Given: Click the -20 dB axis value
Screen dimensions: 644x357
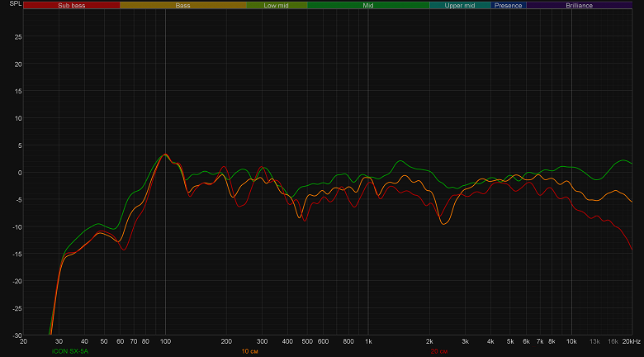Looking at the screenshot, I should (17, 281).
